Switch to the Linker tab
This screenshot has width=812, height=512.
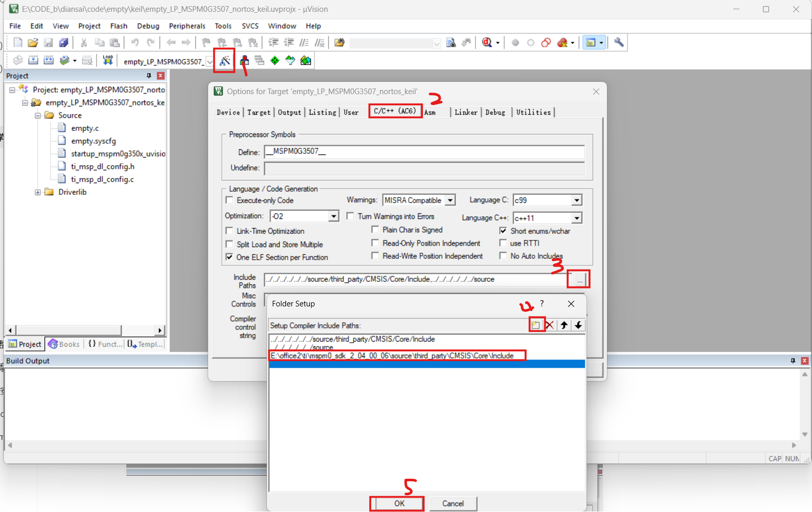tap(466, 113)
